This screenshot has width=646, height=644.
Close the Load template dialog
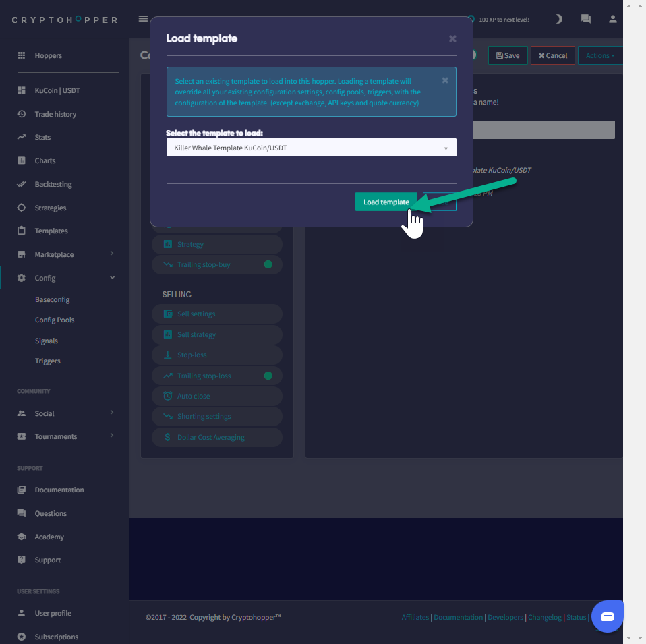452,39
